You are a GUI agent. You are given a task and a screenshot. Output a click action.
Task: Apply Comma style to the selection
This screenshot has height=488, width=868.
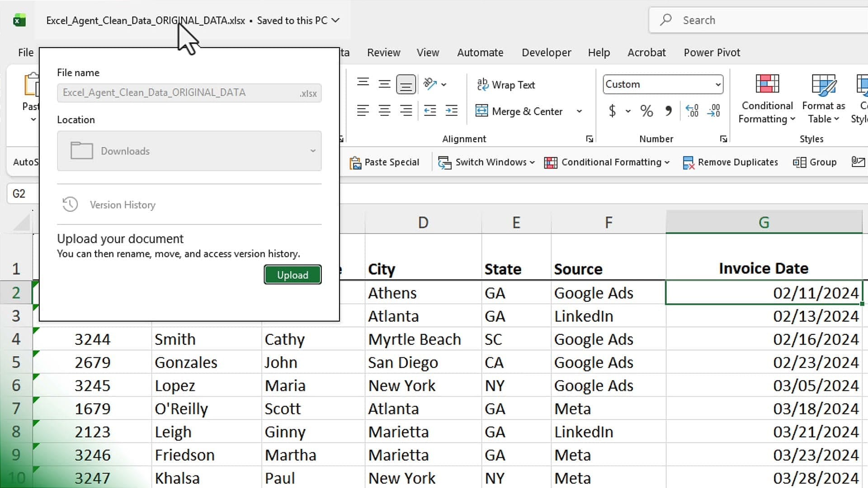(x=668, y=111)
